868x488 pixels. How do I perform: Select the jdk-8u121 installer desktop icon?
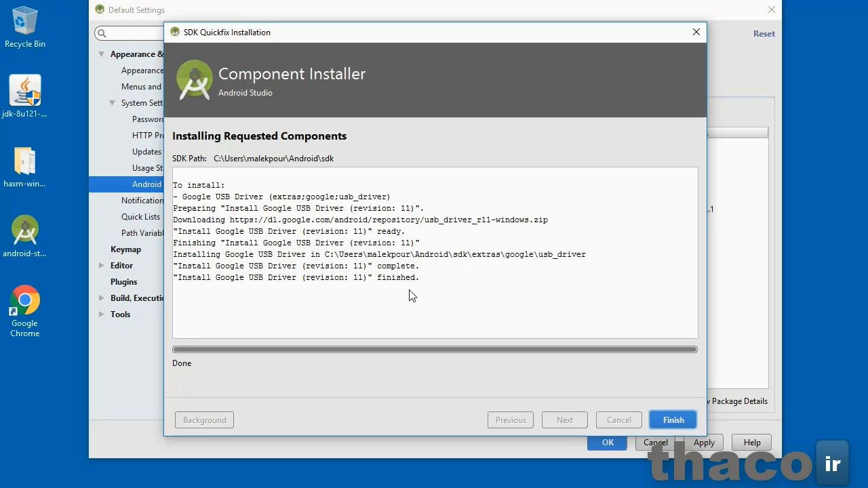pyautogui.click(x=25, y=96)
